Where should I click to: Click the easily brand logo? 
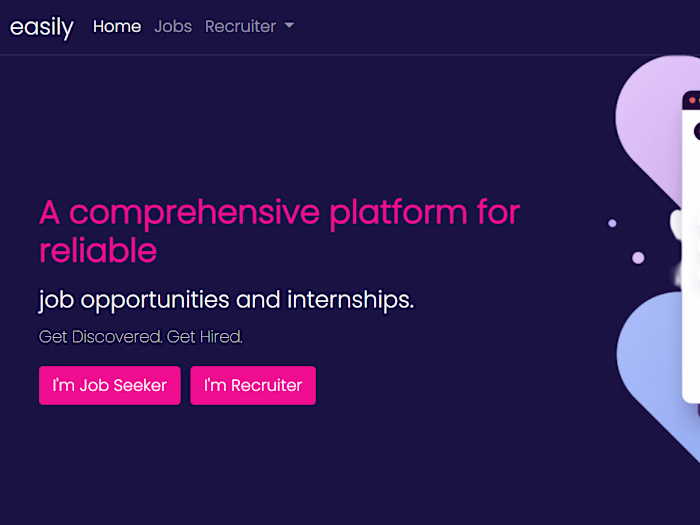(x=42, y=27)
